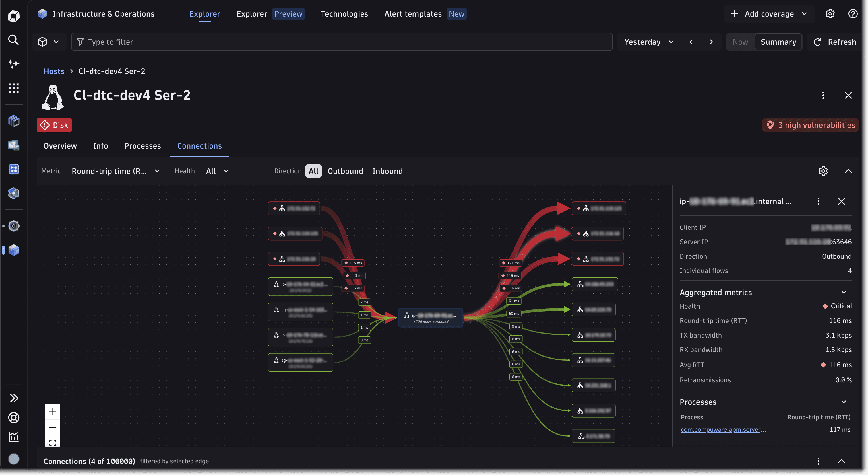Click the 2 ms inbound edge label
868x475 pixels.
coord(364,302)
